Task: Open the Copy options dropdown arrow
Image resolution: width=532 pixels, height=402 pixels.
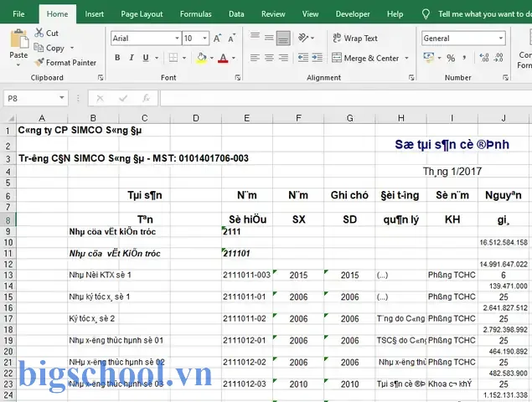Action: [x=72, y=48]
